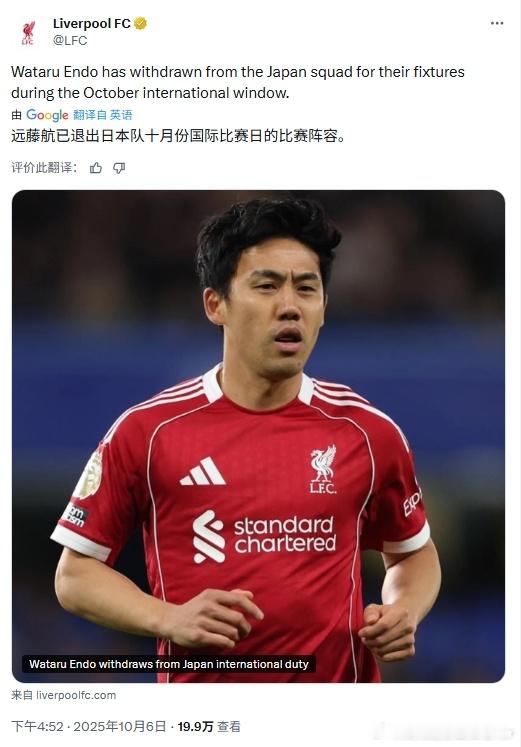Click the image caption about Japan duty
521x747 pixels.
[x=169, y=664]
